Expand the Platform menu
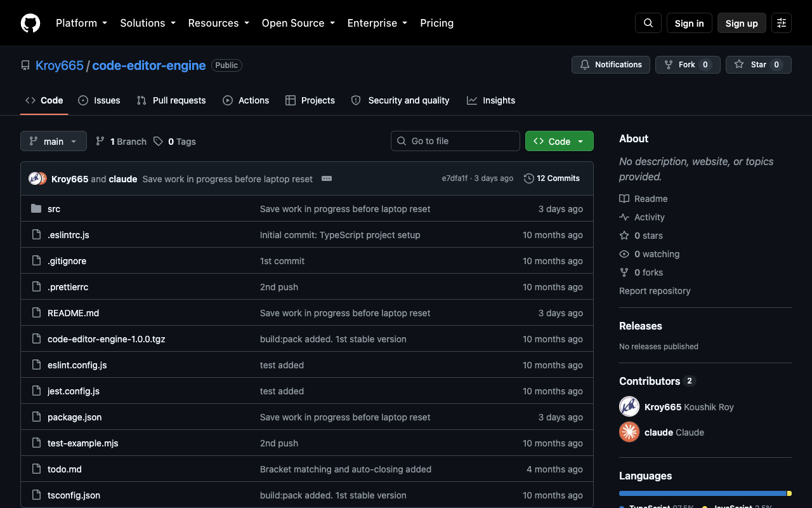 click(x=81, y=23)
